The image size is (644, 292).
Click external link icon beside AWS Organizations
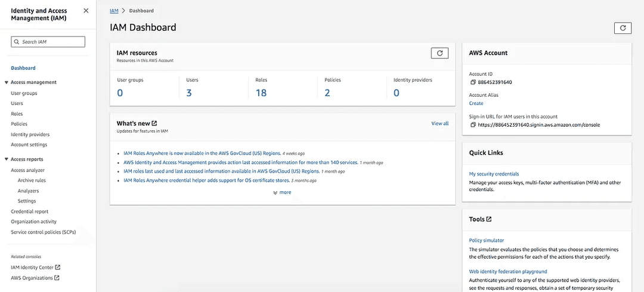click(x=57, y=278)
